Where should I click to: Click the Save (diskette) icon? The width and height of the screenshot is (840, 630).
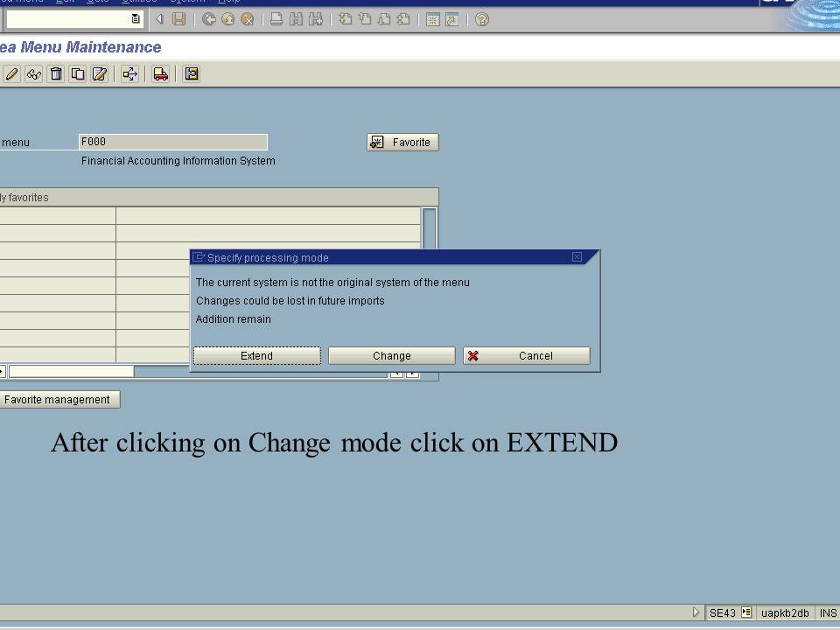[x=178, y=18]
